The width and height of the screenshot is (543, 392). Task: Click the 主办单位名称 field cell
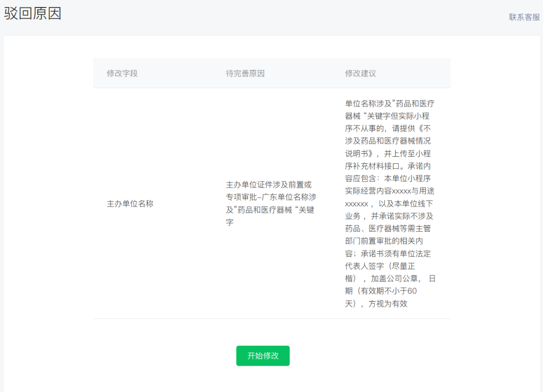pos(130,204)
